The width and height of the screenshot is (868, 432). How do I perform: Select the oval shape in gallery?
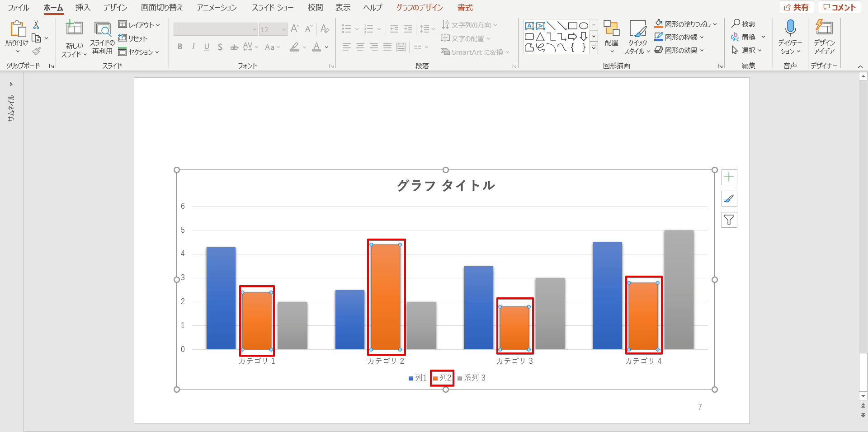[584, 26]
